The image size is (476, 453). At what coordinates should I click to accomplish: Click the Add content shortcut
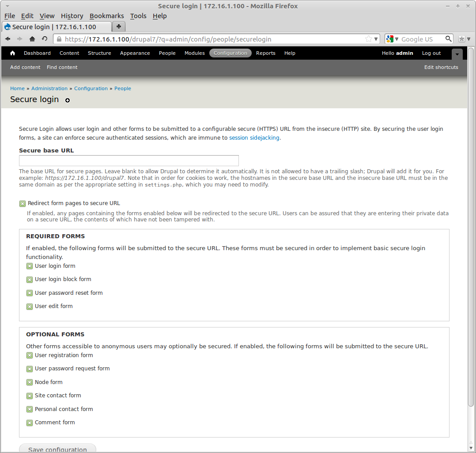(25, 68)
